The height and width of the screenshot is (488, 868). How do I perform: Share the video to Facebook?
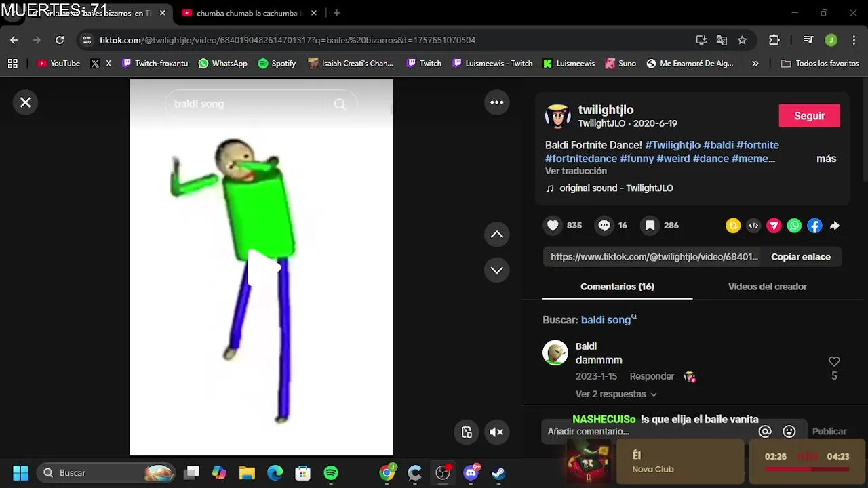pyautogui.click(x=814, y=226)
